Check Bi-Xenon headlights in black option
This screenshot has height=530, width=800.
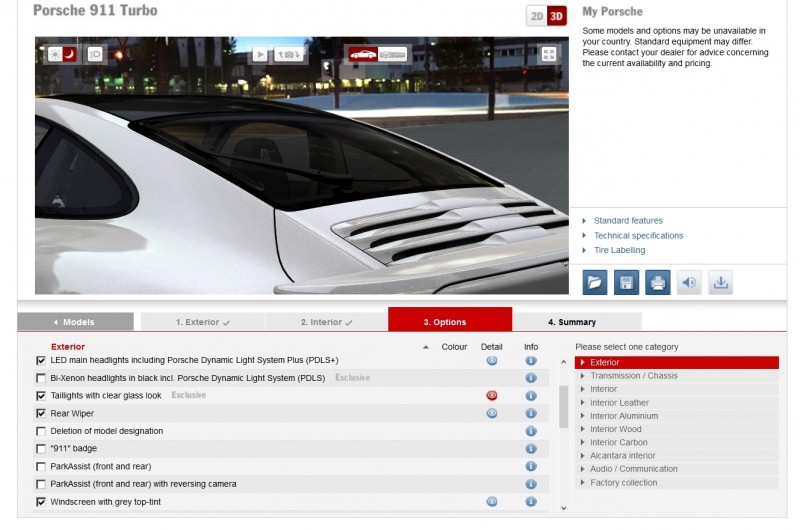(x=41, y=378)
